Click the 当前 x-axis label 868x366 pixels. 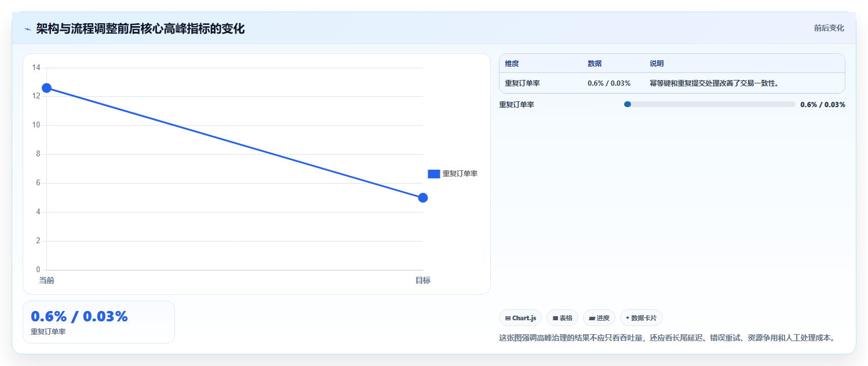pyautogui.click(x=46, y=281)
